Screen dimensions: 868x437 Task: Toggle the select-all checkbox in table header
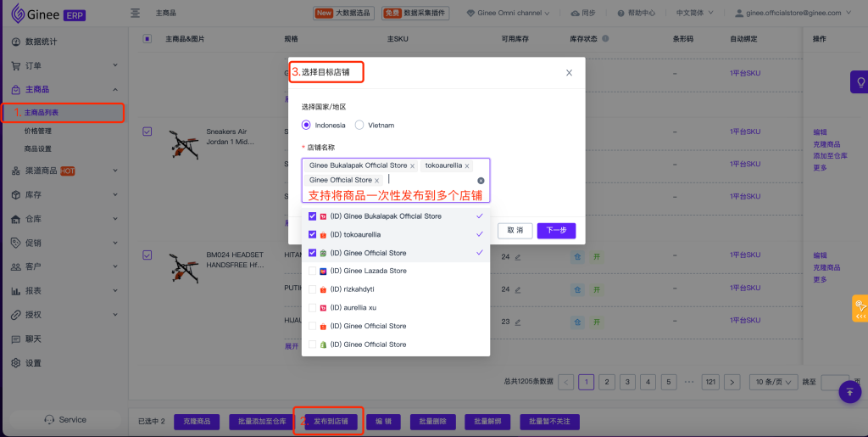(147, 39)
